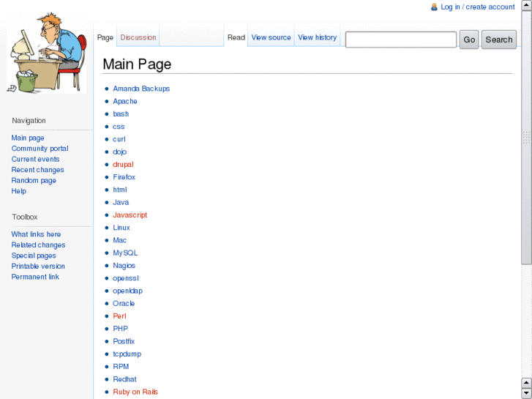Open the PHP article link

coord(121,329)
